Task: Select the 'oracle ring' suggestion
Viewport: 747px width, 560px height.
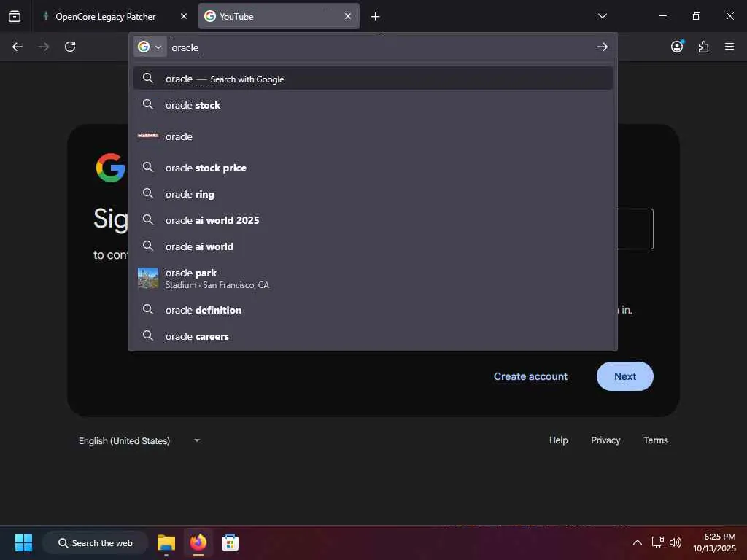Action: point(373,194)
